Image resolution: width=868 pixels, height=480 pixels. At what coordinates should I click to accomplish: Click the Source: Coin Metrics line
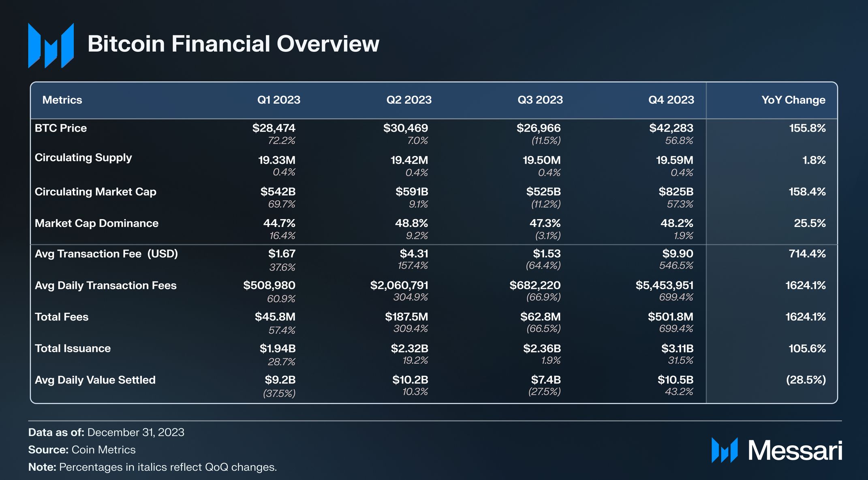pyautogui.click(x=82, y=450)
